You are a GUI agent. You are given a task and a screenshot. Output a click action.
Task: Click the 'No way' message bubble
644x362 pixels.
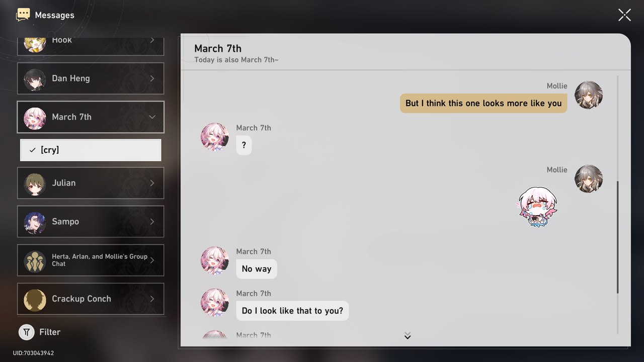pos(257,269)
